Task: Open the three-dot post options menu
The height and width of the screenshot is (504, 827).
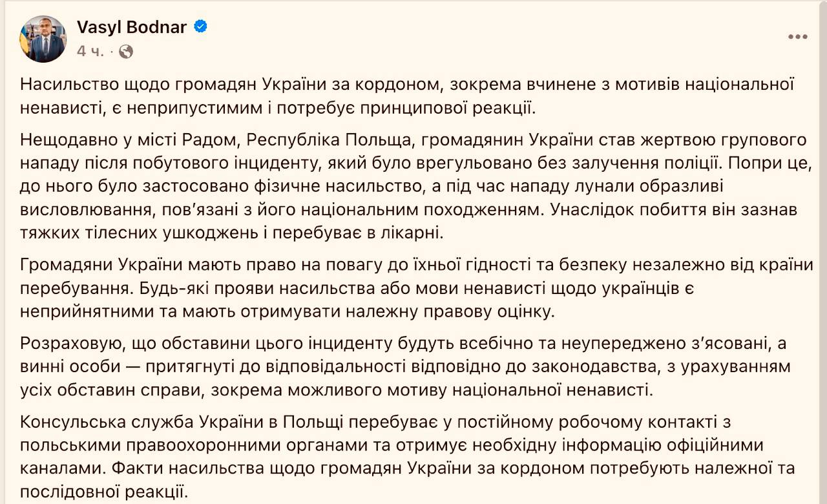Action: click(798, 37)
